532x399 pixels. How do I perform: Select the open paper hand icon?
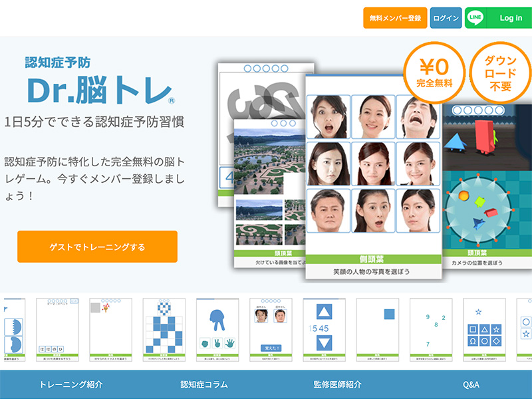click(229, 343)
